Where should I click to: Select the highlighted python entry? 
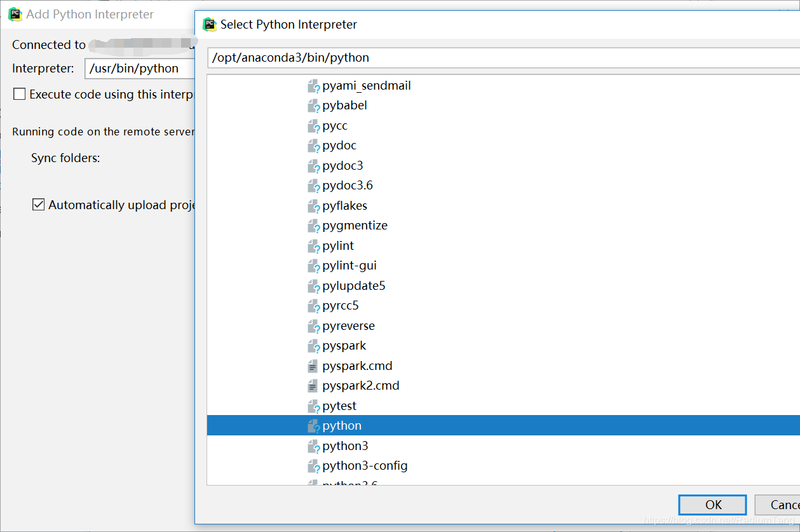point(503,426)
